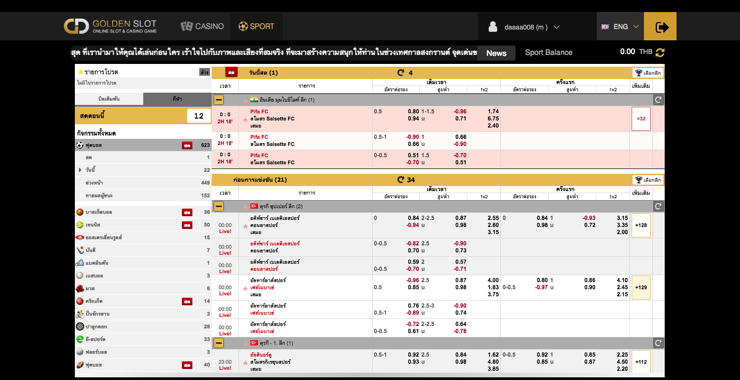The width and height of the screenshot is (740, 380).
Task: Select the e-sports row with count 33
Action: click(143, 339)
